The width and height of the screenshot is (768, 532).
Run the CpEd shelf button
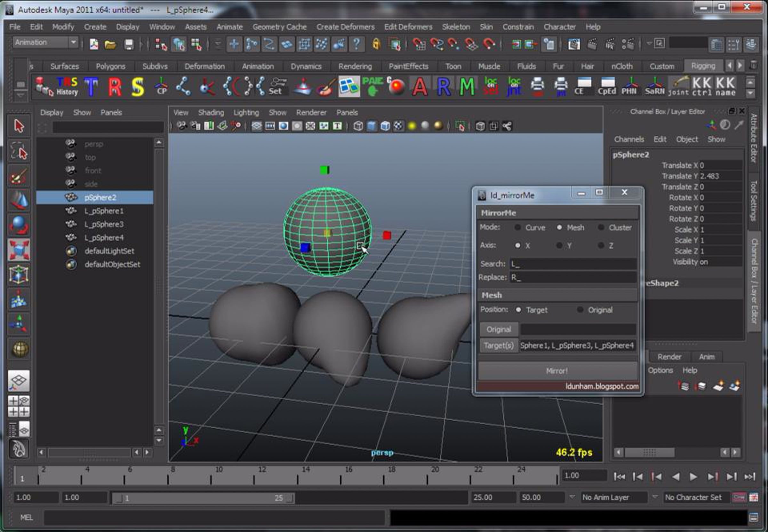607,87
